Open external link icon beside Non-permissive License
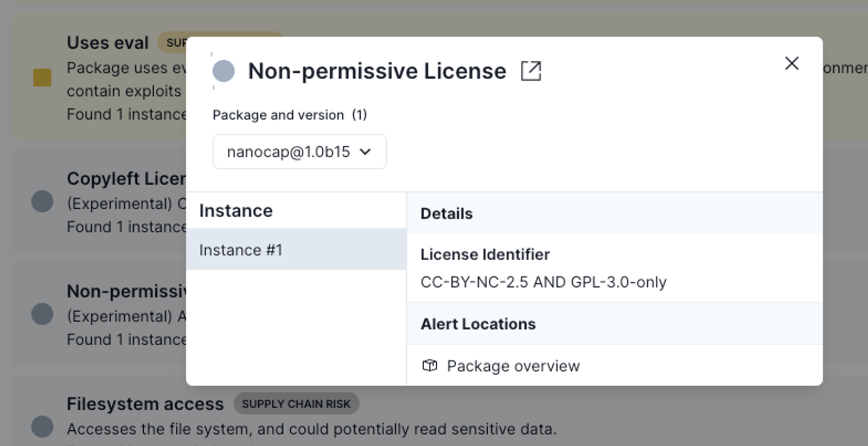 (x=531, y=71)
